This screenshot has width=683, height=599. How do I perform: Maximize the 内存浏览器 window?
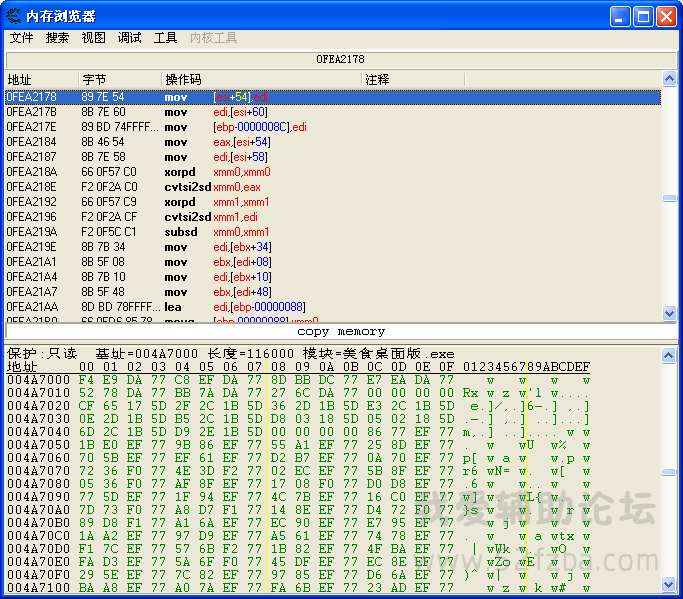(x=643, y=17)
